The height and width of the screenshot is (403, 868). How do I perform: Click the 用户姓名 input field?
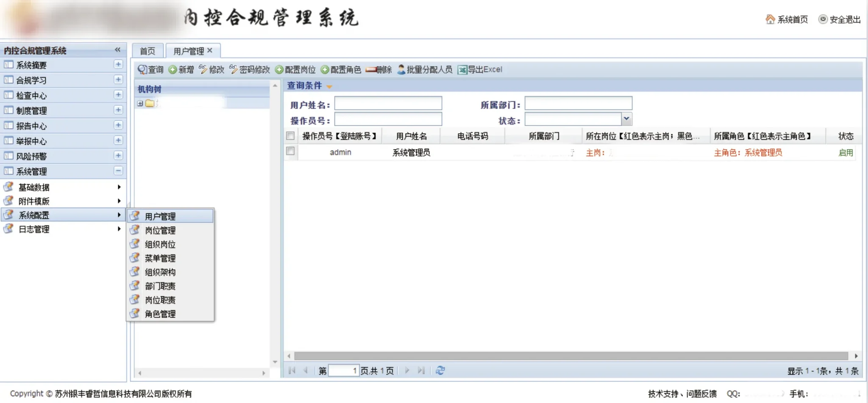coord(388,104)
